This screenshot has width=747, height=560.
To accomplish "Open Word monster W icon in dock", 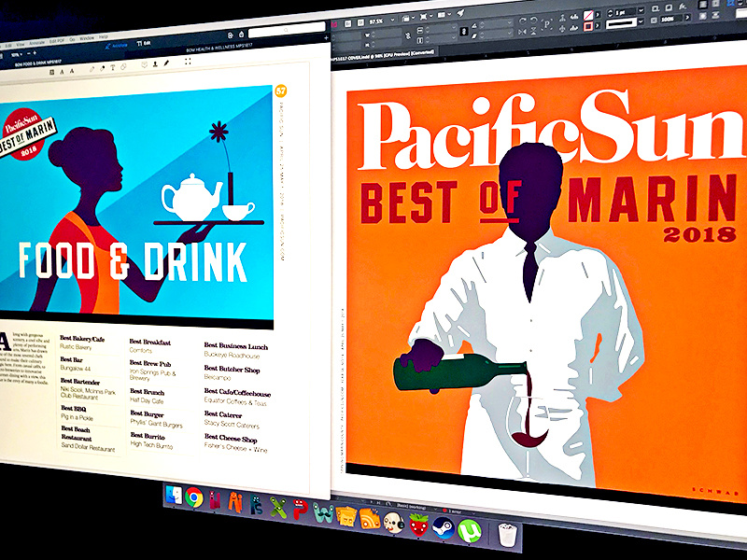I will 323,513.
